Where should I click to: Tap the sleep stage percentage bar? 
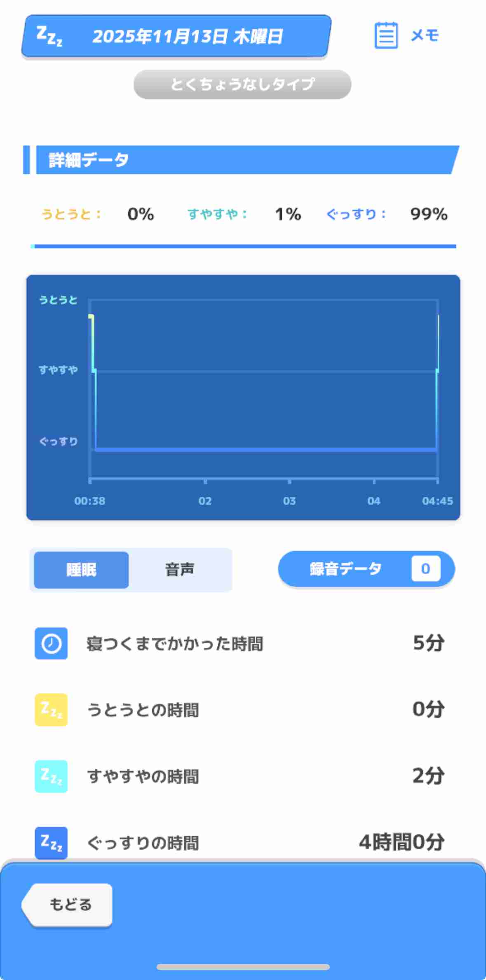point(243,246)
